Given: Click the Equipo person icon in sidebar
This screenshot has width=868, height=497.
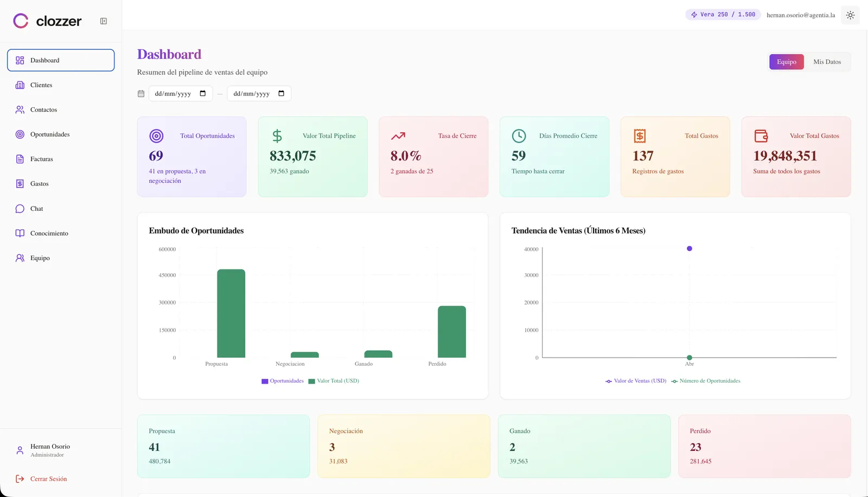Looking at the screenshot, I should click(x=20, y=258).
